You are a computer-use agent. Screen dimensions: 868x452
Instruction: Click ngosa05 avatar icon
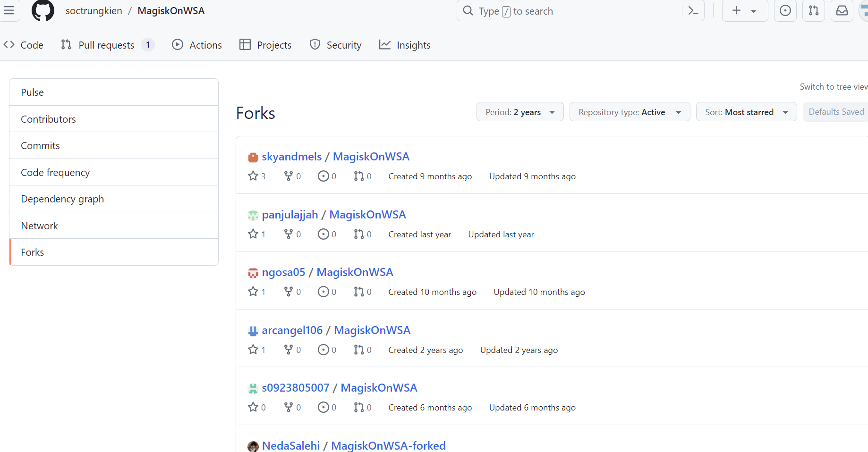click(253, 273)
